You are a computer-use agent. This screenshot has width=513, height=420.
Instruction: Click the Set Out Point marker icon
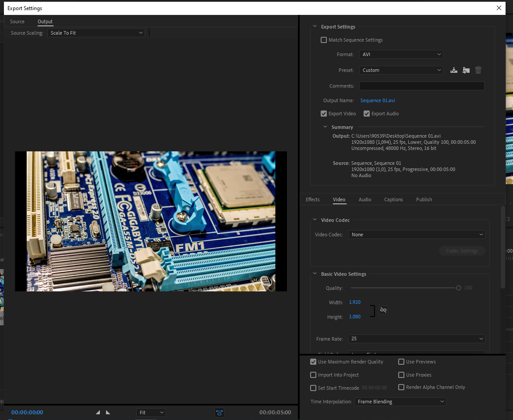pyautogui.click(x=108, y=413)
